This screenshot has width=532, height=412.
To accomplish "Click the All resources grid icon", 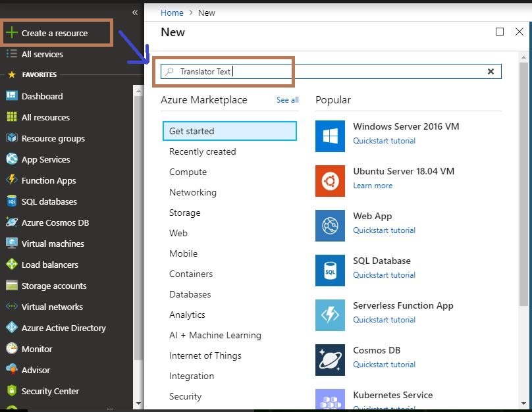I will click(12, 117).
